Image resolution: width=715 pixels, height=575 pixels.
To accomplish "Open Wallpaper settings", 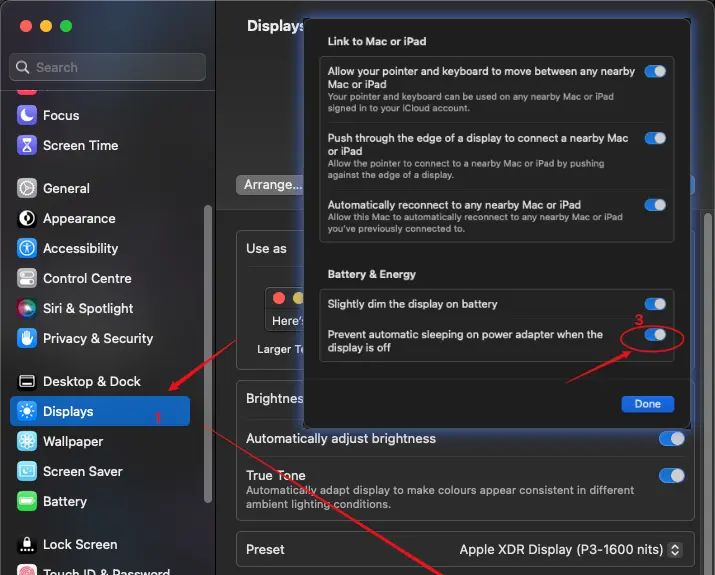I will point(100,441).
